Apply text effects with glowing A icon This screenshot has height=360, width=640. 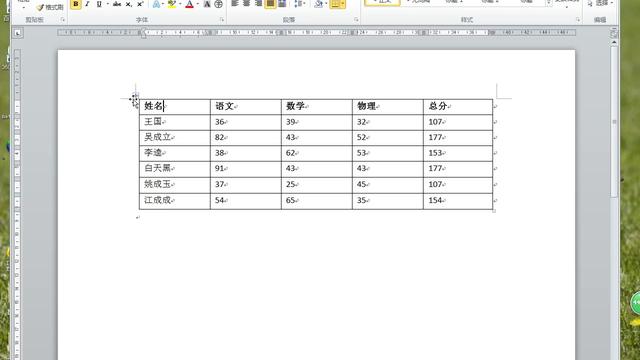(x=156, y=4)
